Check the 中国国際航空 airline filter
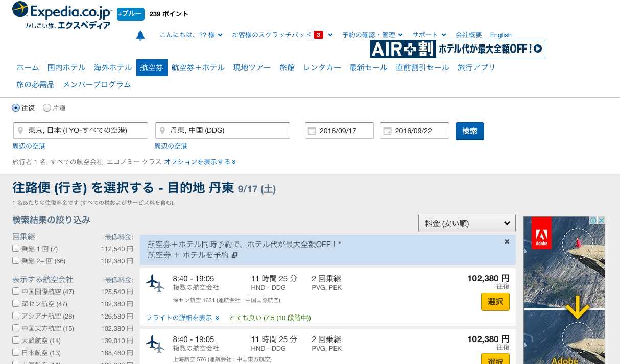 coord(16,292)
